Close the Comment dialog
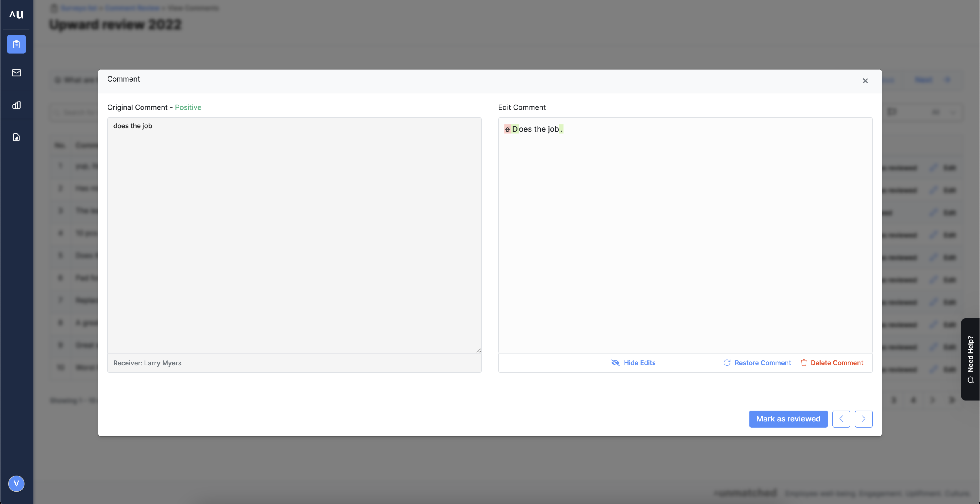The height and width of the screenshot is (504, 980). (x=865, y=81)
